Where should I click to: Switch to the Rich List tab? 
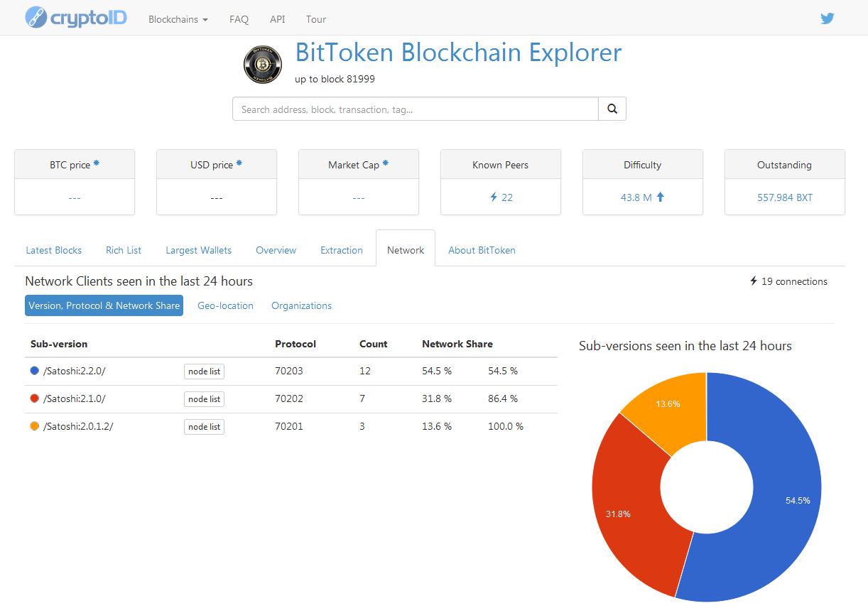(x=124, y=250)
